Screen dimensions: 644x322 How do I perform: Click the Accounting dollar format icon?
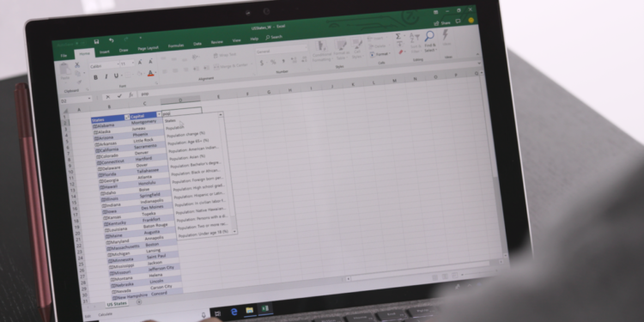[262, 63]
